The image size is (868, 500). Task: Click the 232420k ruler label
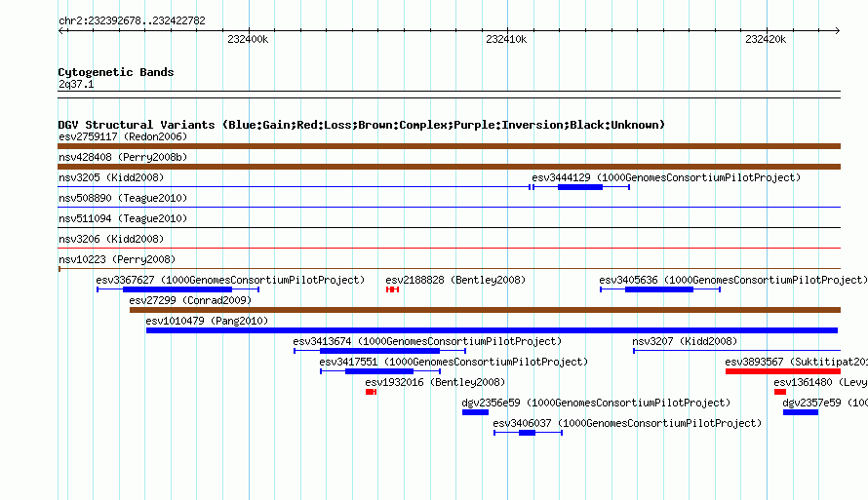(x=766, y=39)
